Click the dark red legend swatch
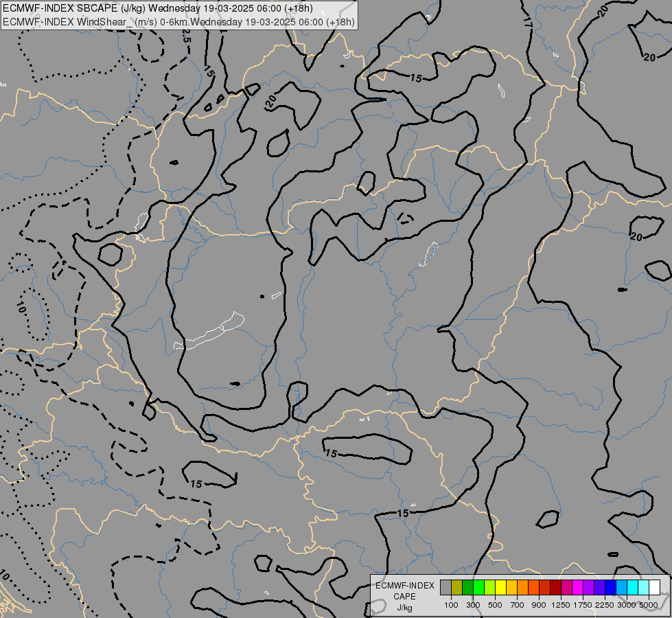Screen dimensions: 672x618 555,588
